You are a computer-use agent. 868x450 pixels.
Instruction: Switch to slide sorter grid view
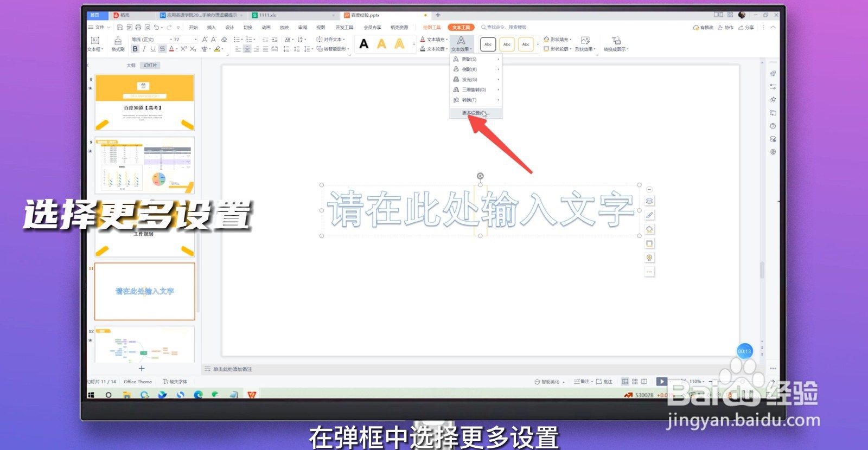[x=635, y=382]
